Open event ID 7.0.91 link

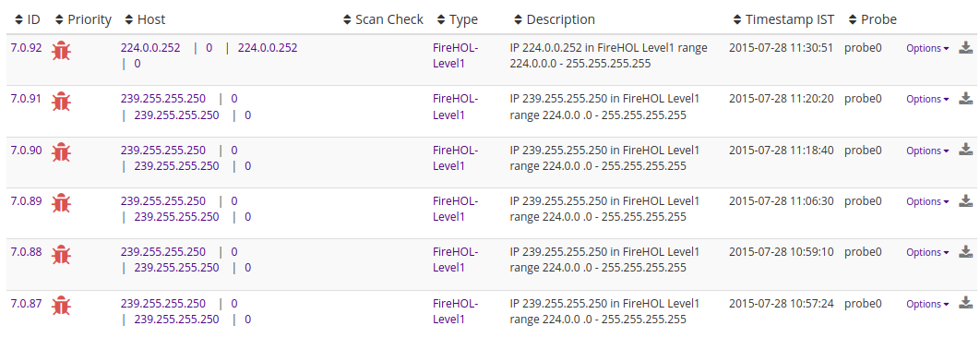(26, 98)
